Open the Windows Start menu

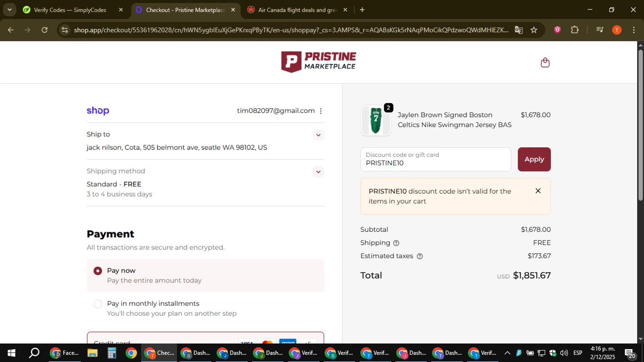point(12,353)
